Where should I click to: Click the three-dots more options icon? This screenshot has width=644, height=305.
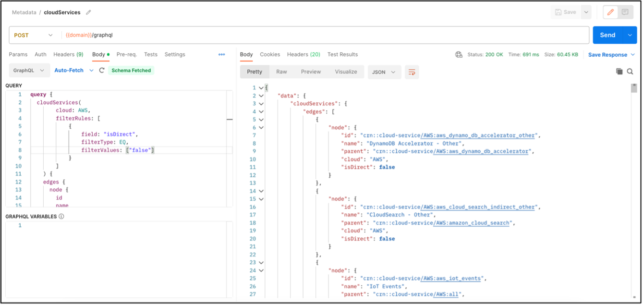(x=222, y=54)
